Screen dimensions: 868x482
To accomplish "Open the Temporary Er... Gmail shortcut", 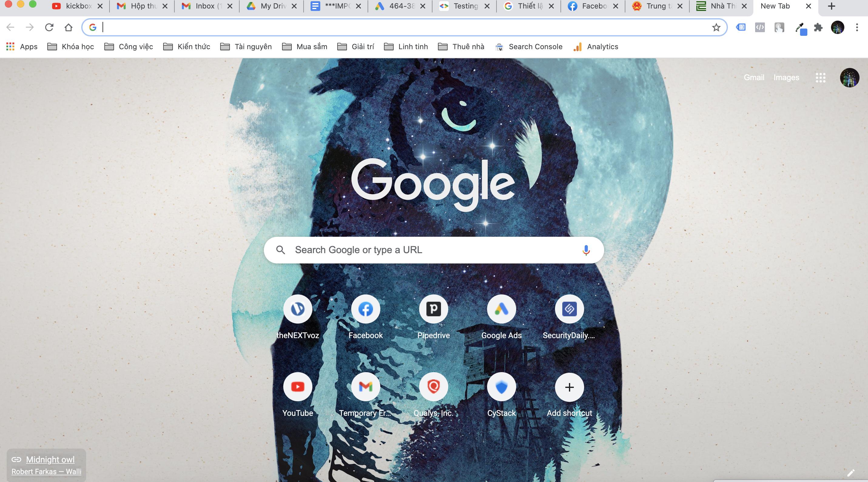I will click(365, 395).
